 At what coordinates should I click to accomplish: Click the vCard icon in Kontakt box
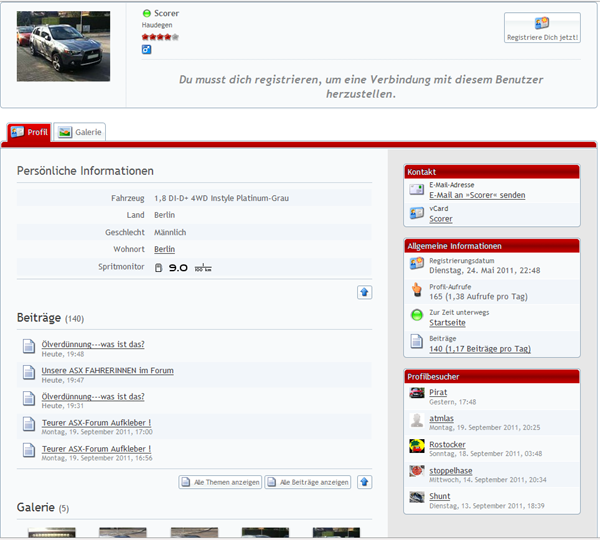click(x=417, y=214)
